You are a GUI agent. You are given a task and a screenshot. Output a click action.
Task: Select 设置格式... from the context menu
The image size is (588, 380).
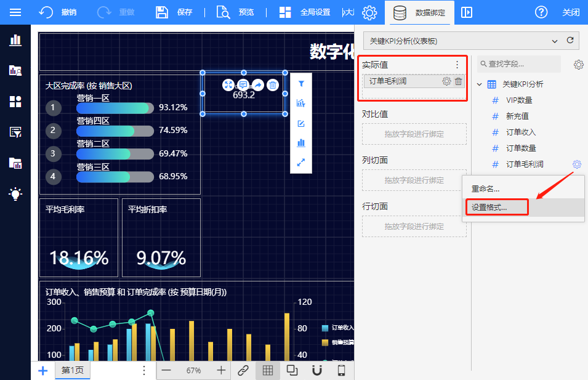(x=489, y=208)
